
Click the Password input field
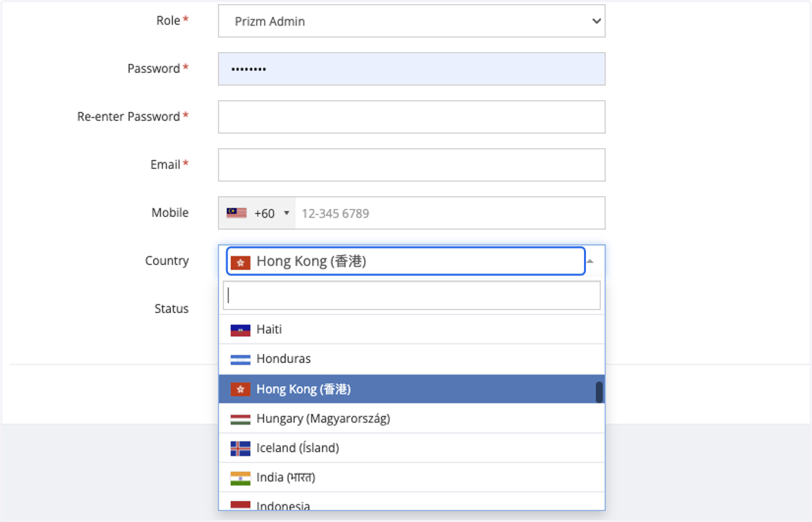[x=411, y=69]
